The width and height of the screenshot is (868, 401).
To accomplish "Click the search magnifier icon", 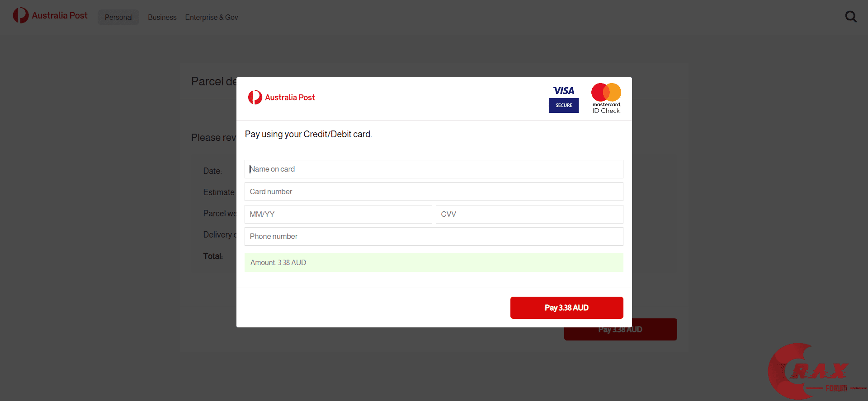I will click(851, 17).
